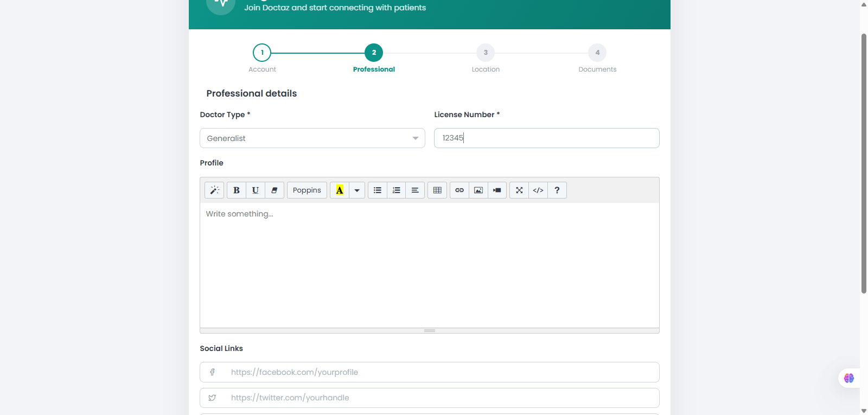Image resolution: width=868 pixels, height=415 pixels.
Task: Click the insert video icon
Action: (x=497, y=190)
